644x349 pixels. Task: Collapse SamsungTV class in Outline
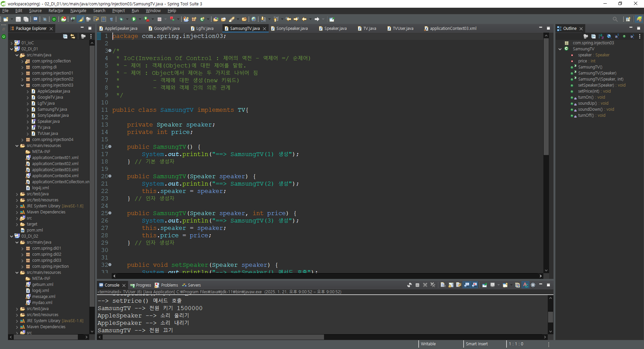[560, 49]
